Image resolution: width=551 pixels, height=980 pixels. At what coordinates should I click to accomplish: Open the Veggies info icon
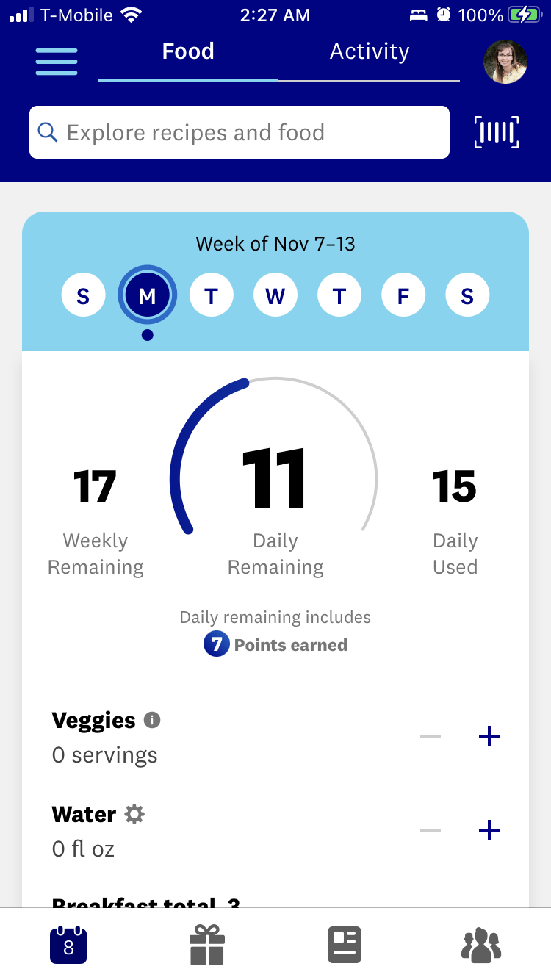point(152,720)
